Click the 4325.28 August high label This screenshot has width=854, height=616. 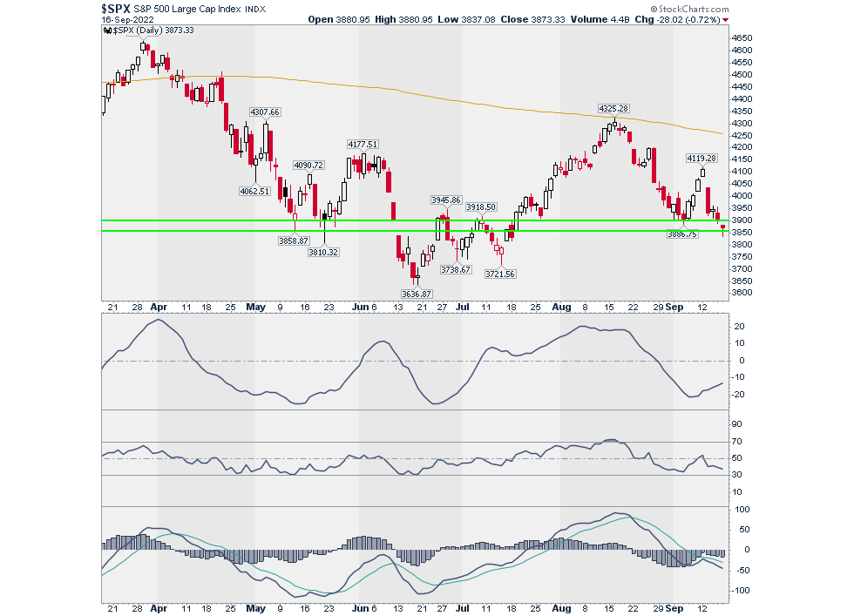click(613, 109)
